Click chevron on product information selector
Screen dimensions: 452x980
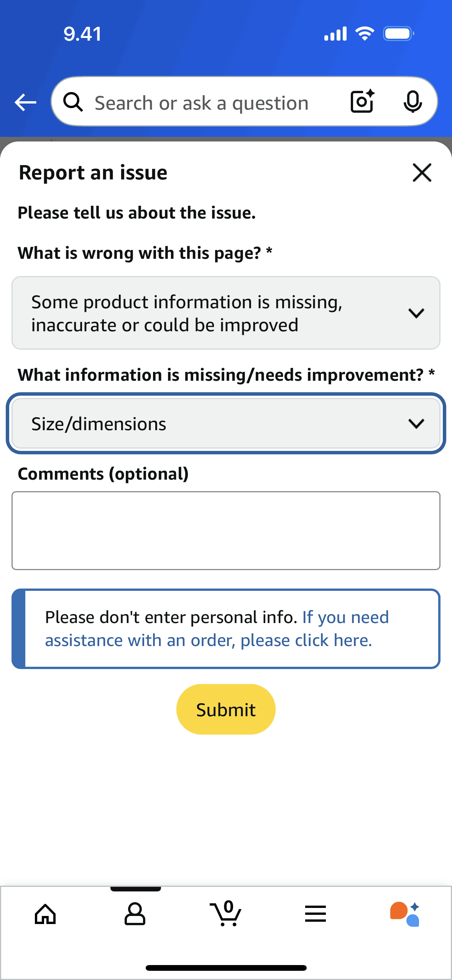[x=416, y=313]
